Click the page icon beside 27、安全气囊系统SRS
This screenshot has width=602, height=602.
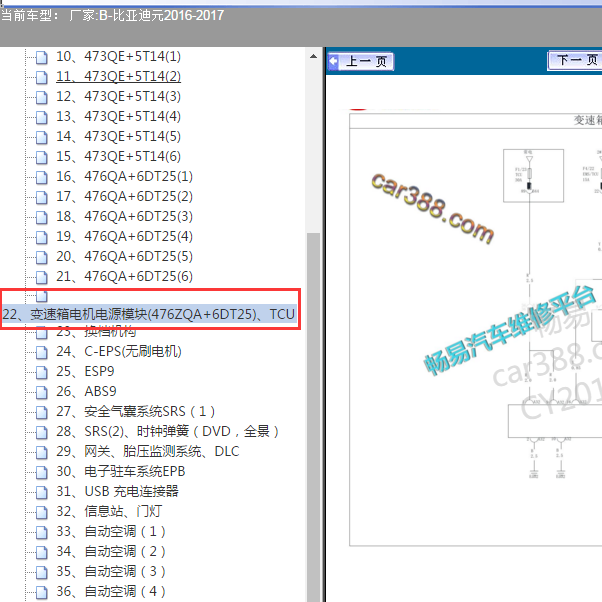coord(41,412)
